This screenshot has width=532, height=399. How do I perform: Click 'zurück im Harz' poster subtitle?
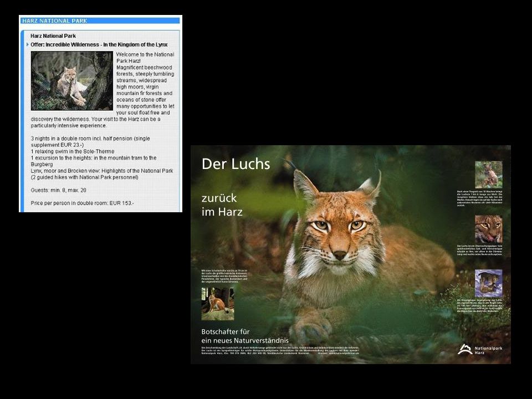coord(222,205)
